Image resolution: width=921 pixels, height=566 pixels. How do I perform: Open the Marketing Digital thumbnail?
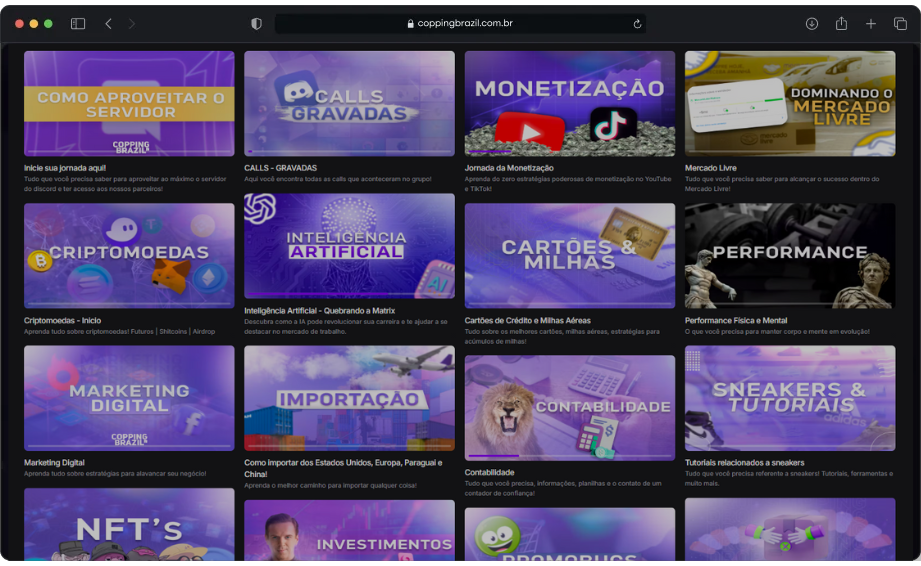[129, 398]
